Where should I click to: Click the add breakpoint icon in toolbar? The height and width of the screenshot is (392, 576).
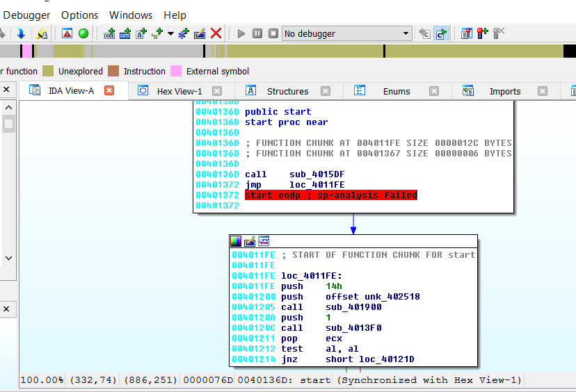coord(482,33)
